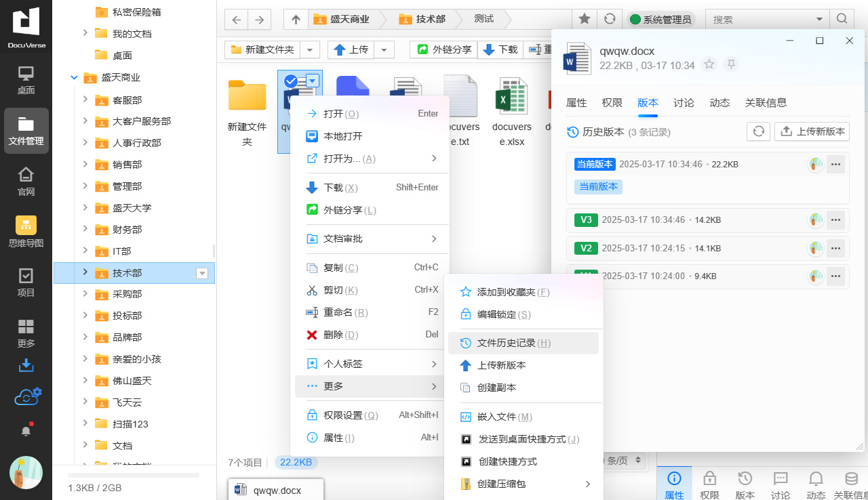Click the cloud sync settings icon
Screen dimensions: 868x500
[x=27, y=396]
